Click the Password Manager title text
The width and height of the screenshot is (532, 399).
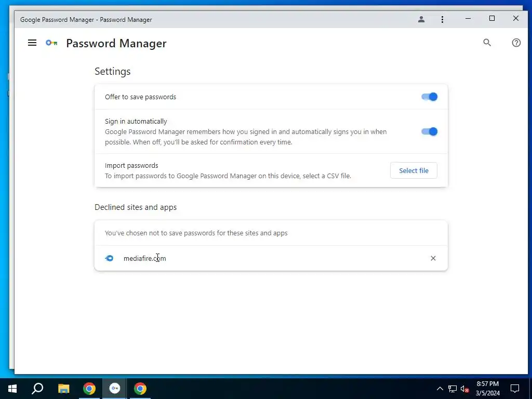tap(116, 43)
